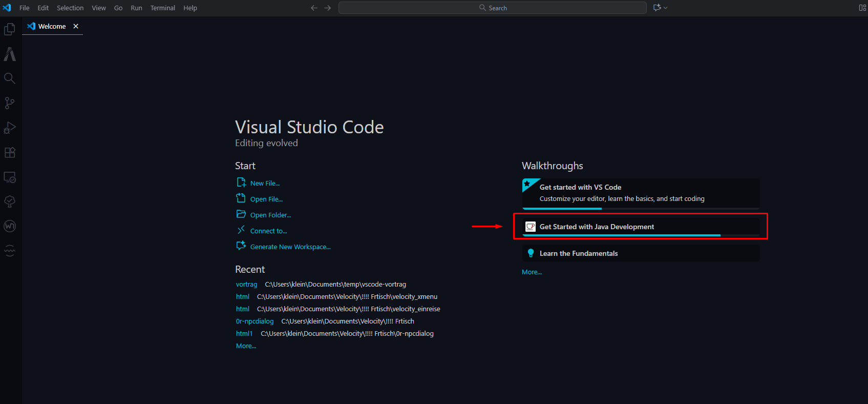Screen dimensions: 868x404
Task: Open the Extensions view
Action: click(10, 152)
